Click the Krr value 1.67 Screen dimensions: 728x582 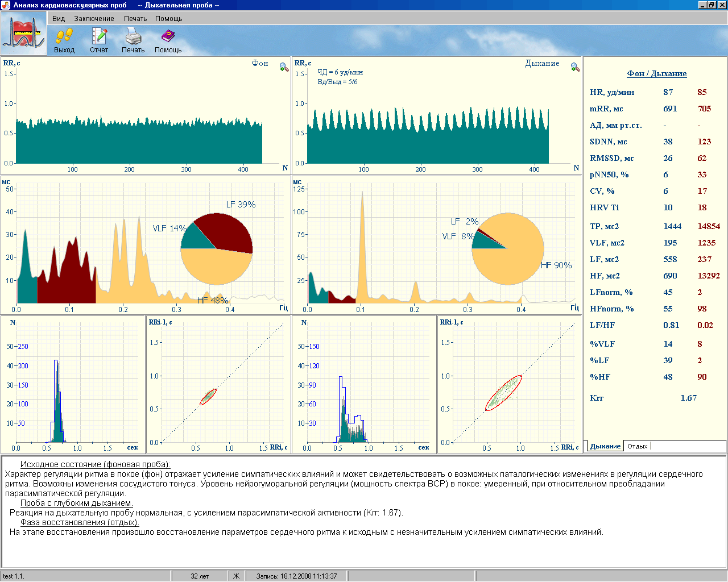point(688,398)
